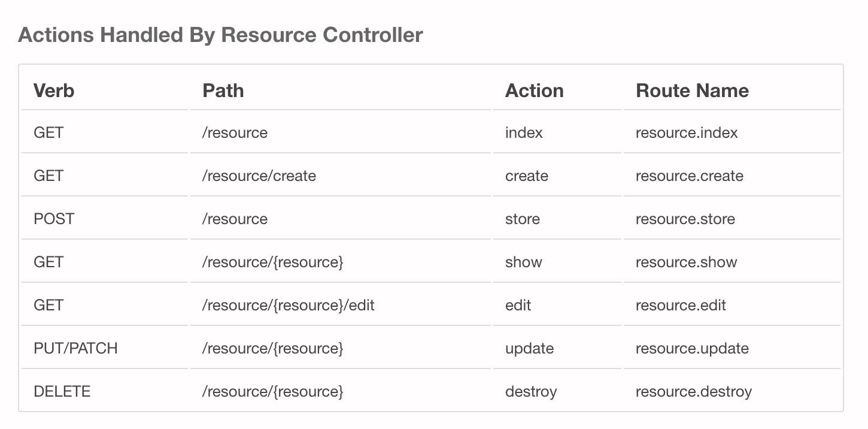Viewport: 868px width, 429px height.
Task: Select the 'index' action cell
Action: tap(524, 132)
